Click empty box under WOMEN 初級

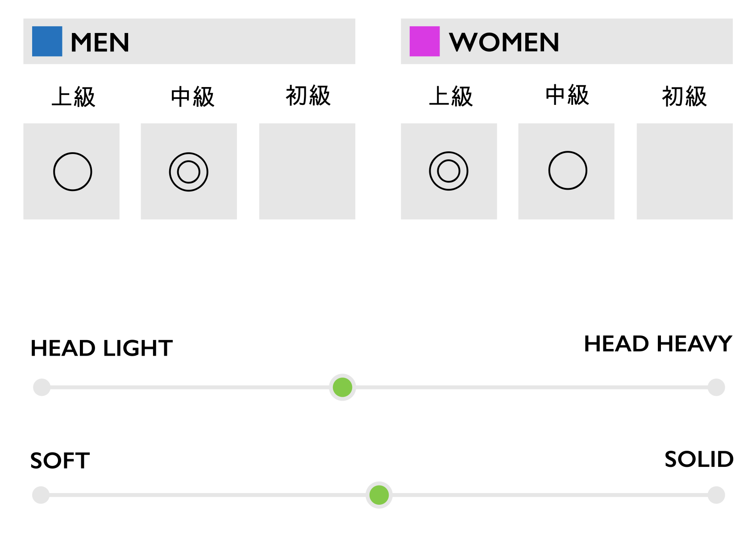click(685, 171)
